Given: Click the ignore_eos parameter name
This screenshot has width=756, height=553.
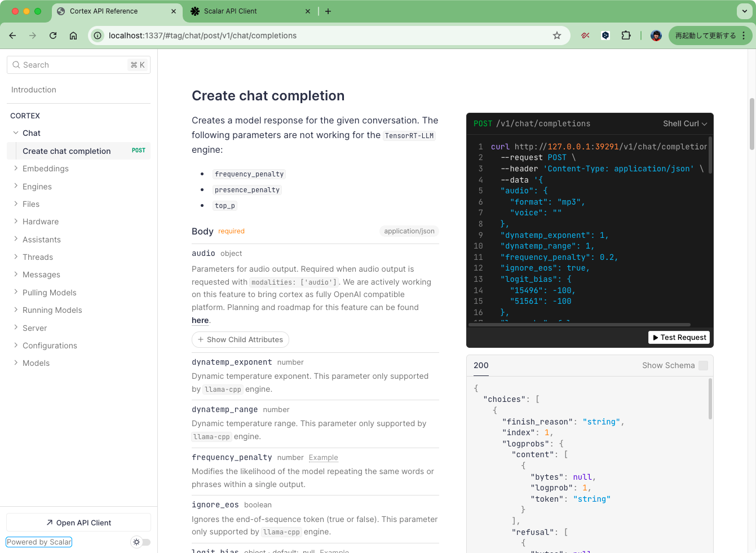Looking at the screenshot, I should click(215, 505).
